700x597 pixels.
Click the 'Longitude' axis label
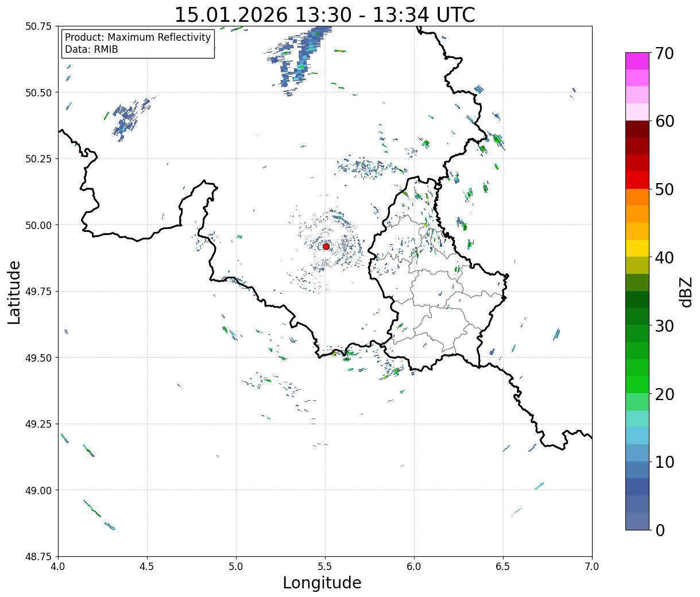[x=322, y=583]
